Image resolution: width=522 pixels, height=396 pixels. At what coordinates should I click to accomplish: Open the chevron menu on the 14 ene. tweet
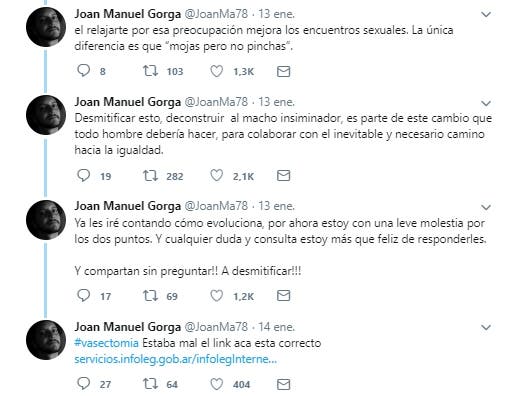[486, 328]
